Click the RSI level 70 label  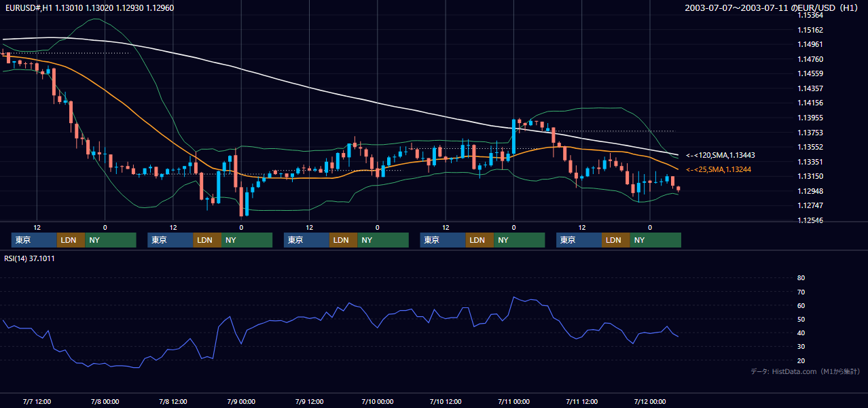(x=801, y=292)
